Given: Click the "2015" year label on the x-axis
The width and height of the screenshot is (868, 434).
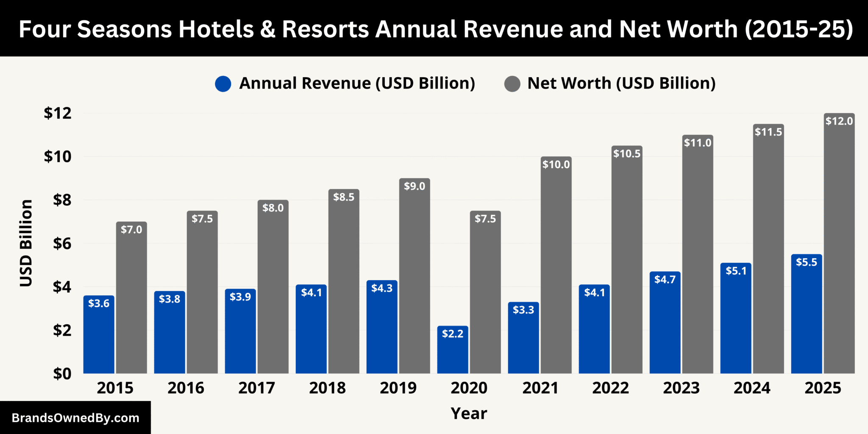Looking at the screenshot, I should click(115, 388).
